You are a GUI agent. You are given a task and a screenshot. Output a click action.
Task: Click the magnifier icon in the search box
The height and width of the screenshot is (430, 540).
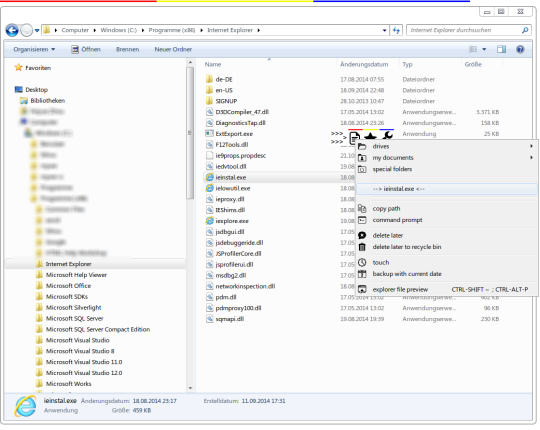pyautogui.click(x=525, y=30)
